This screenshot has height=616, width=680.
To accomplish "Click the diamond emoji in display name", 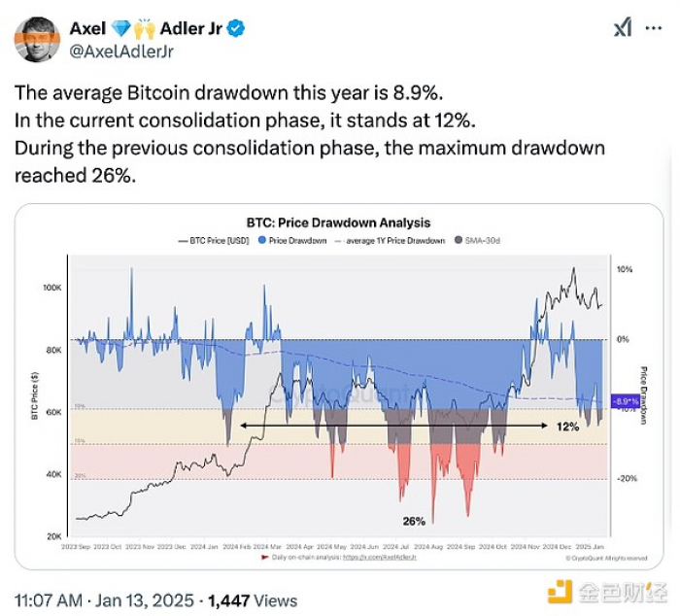I will click(x=120, y=28).
